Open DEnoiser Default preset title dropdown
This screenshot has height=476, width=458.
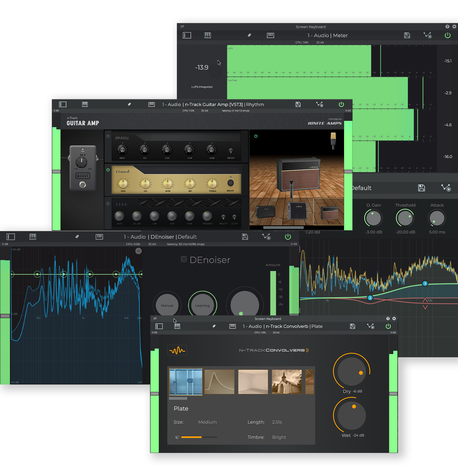coord(160,237)
